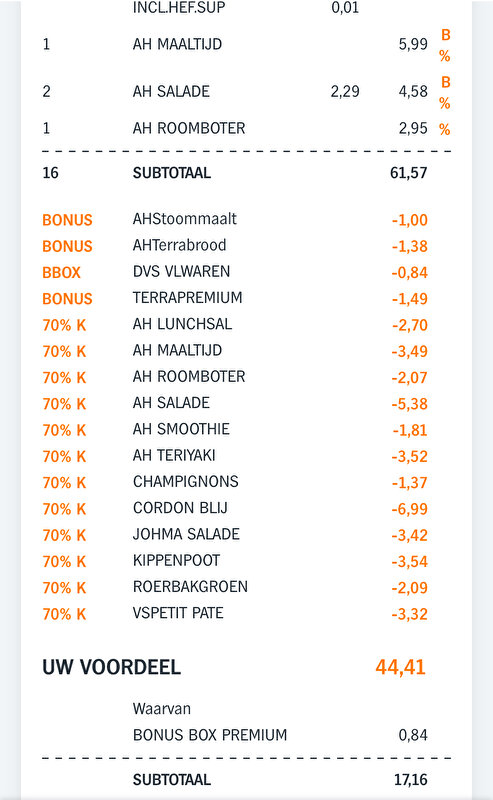Tap the final SUBTOTAAL 17,16 line
Image resolution: width=493 pixels, height=800 pixels.
(280, 780)
